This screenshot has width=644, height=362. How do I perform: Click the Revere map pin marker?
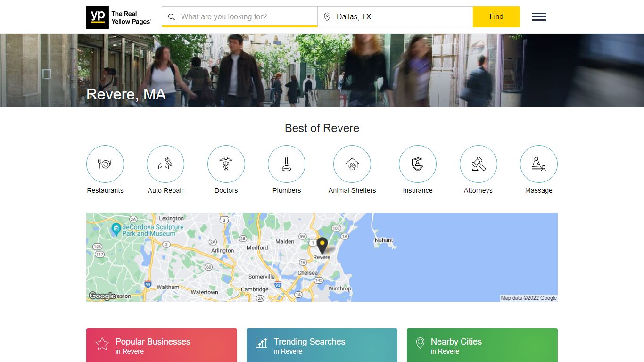322,246
